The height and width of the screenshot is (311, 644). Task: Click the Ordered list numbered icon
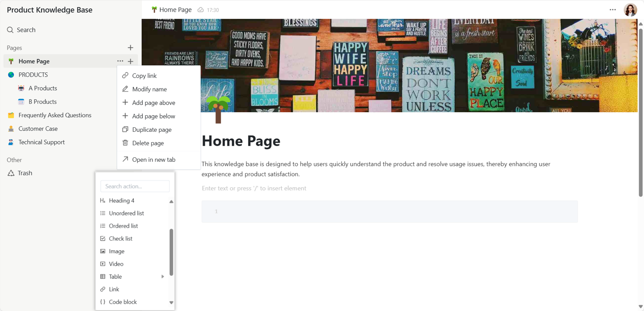pyautogui.click(x=103, y=226)
